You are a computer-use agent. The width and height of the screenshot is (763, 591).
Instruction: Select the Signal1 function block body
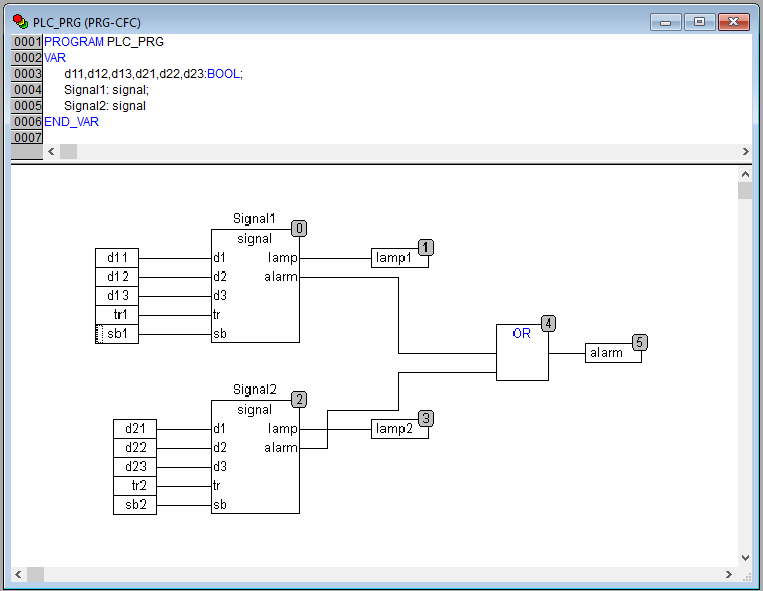point(255,300)
